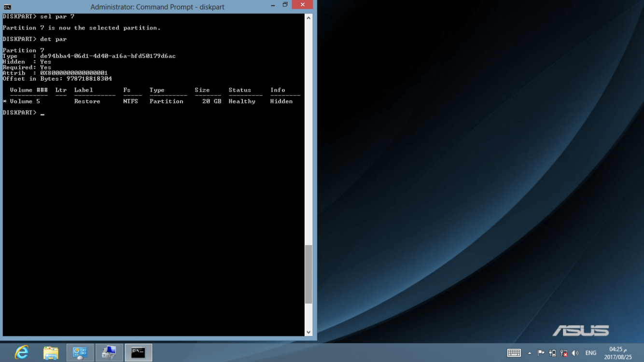This screenshot has width=644, height=362.
Task: Open the Action Center flag icon
Action: click(541, 353)
